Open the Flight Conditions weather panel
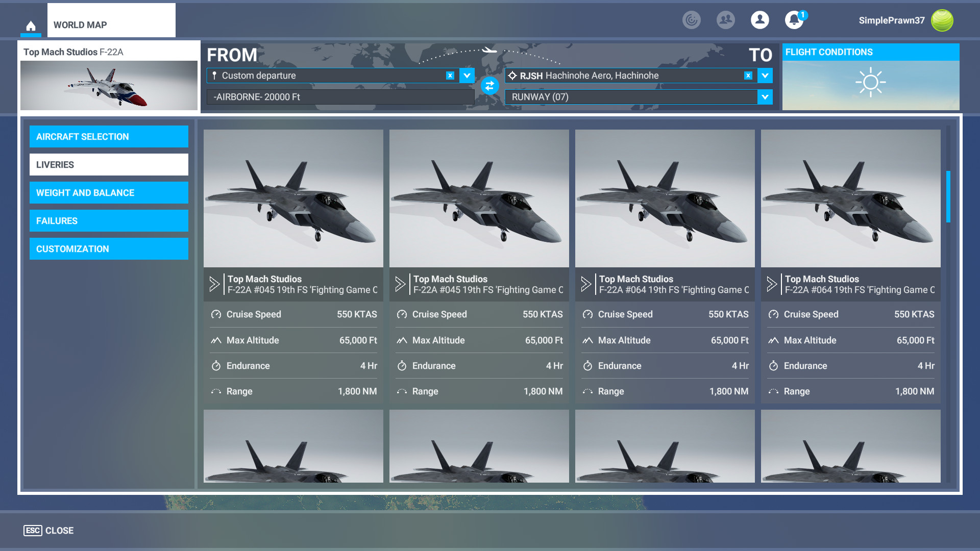 click(870, 78)
